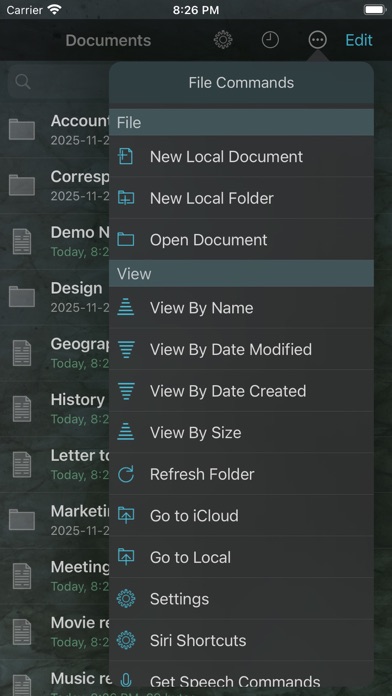The width and height of the screenshot is (392, 696).
Task: Choose New Local Folder
Action: [x=242, y=198]
